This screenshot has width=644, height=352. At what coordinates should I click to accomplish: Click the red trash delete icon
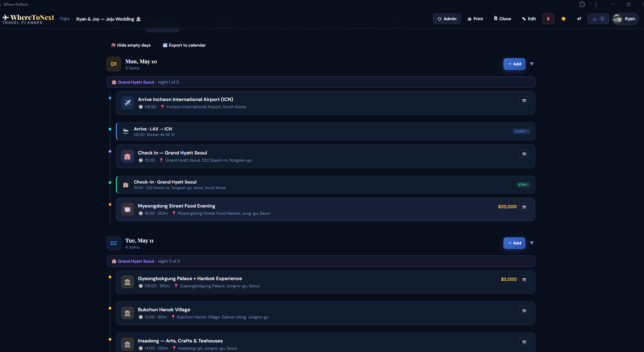548,19
